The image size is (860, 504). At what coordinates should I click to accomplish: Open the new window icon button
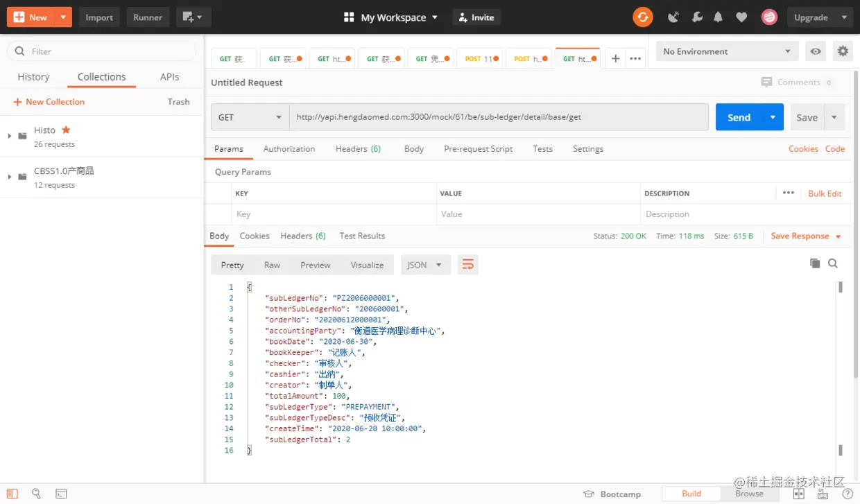[x=193, y=17]
